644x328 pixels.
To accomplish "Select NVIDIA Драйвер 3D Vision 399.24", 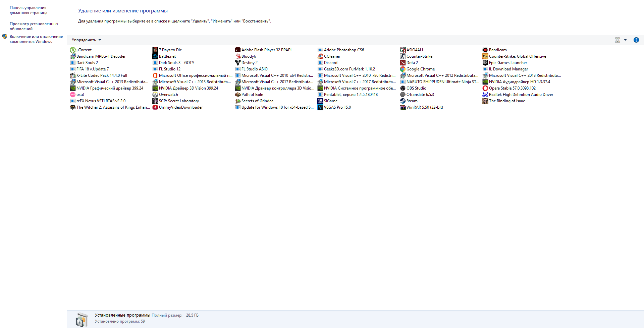I will 185,88.
